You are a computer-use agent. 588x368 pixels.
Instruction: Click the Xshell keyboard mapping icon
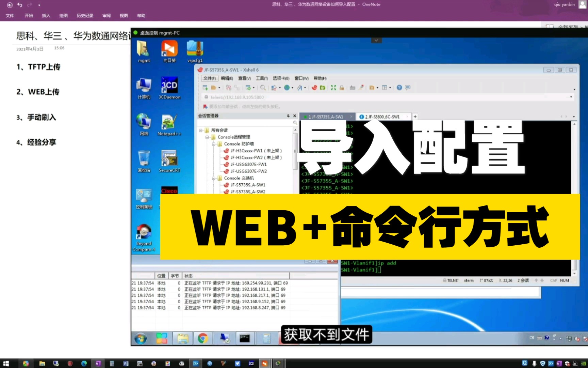(353, 88)
